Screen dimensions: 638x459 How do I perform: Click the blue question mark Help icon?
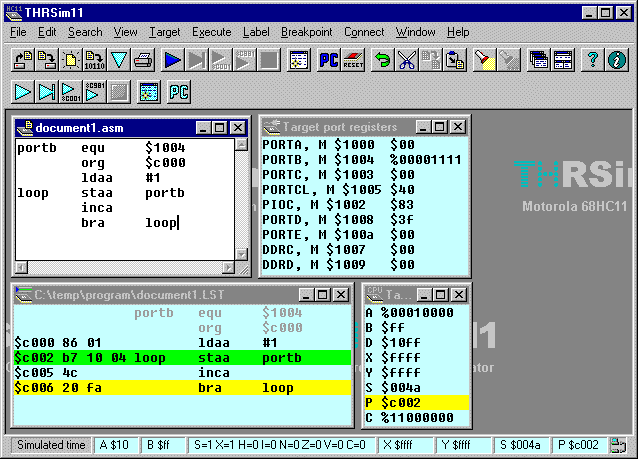coord(591,59)
